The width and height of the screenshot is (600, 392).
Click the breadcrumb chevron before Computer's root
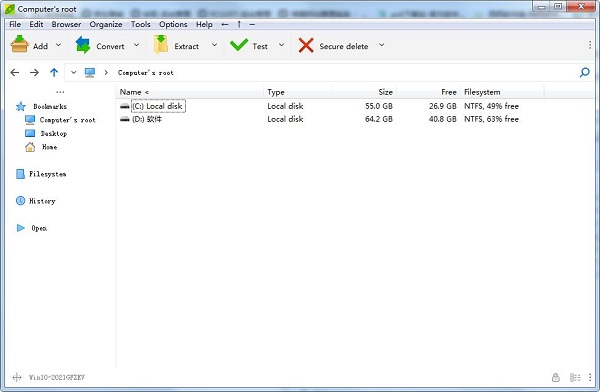point(106,72)
